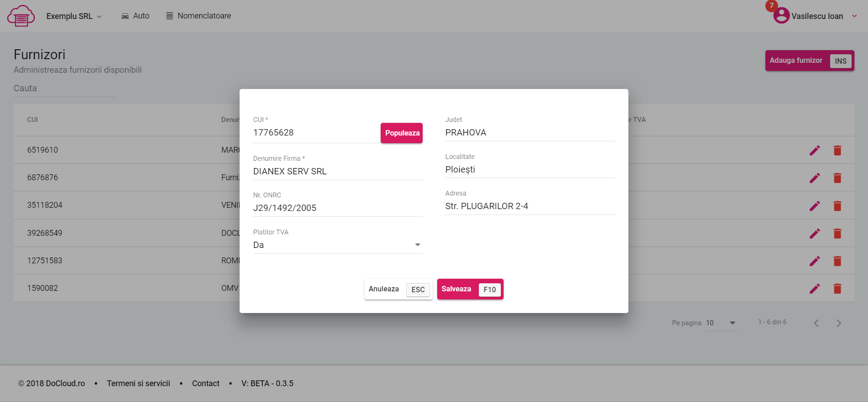Open the Pe pagina rows dropdown
The width and height of the screenshot is (868, 402).
click(x=722, y=323)
